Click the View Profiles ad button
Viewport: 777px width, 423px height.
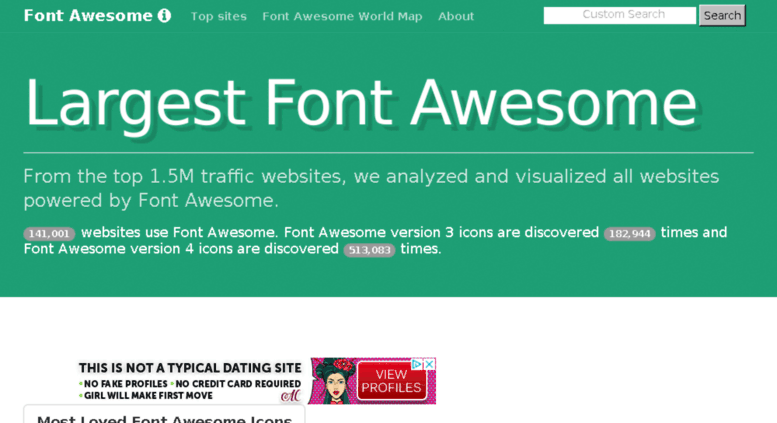[391, 381]
